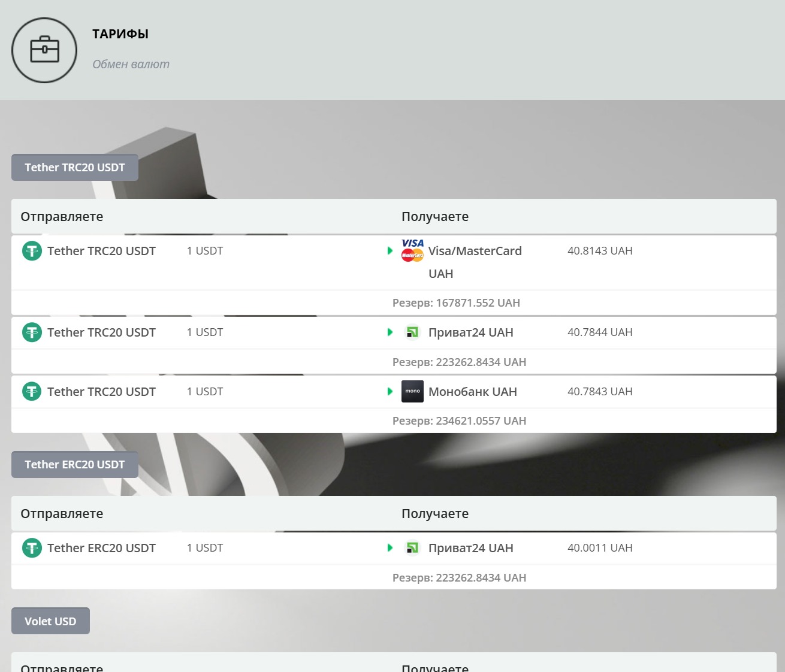Click Приват24 logo in TRC20 section
This screenshot has width=785, height=672.
pos(412,332)
